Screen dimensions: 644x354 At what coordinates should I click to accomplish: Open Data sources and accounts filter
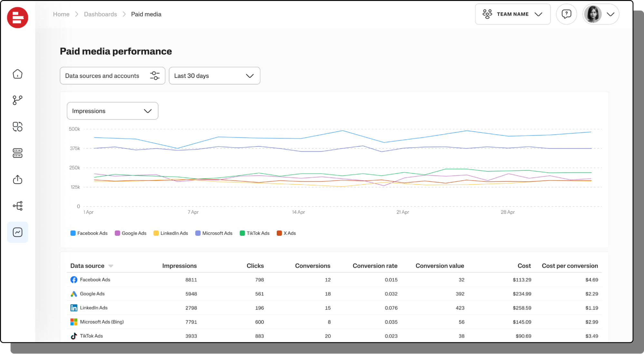(112, 76)
